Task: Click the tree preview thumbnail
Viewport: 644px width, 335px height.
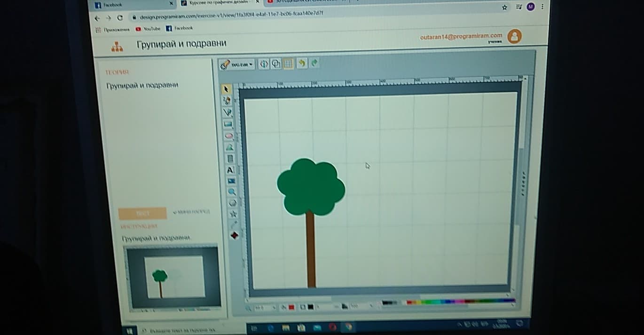Action: [x=173, y=277]
